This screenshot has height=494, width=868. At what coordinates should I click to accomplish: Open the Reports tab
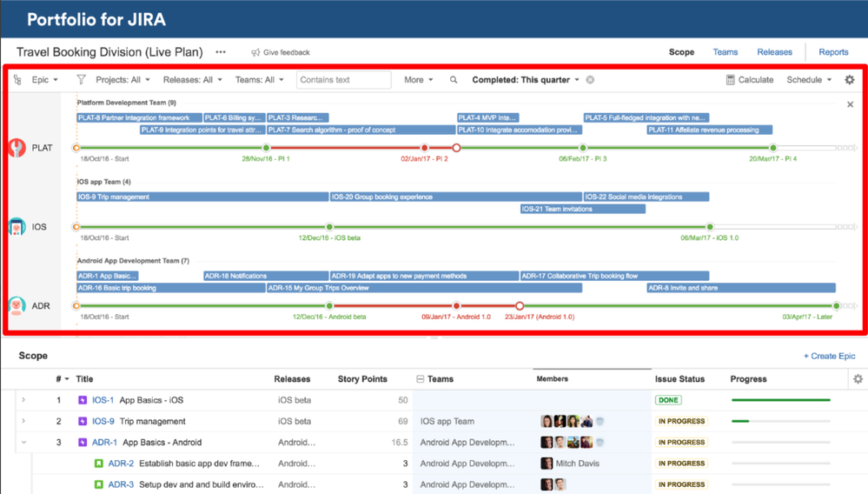tap(833, 52)
